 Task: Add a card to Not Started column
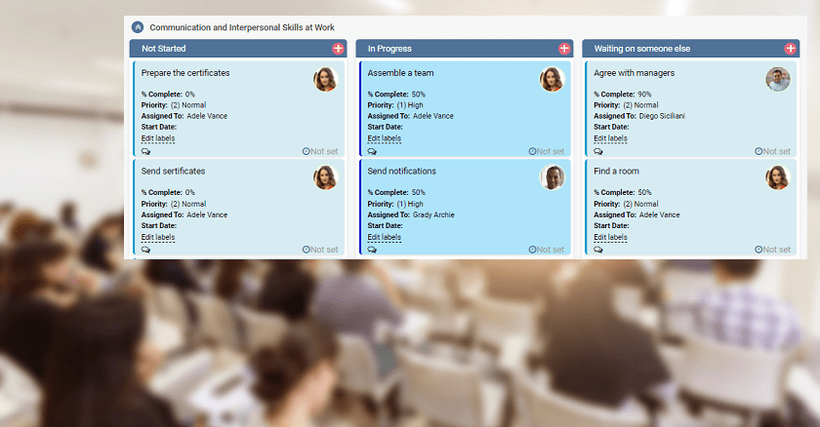(x=338, y=48)
